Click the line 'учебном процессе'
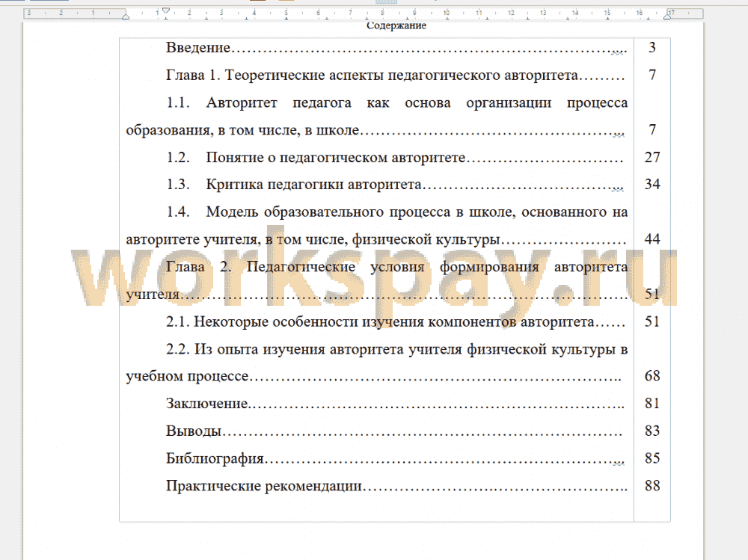748x560 pixels. coord(373,376)
